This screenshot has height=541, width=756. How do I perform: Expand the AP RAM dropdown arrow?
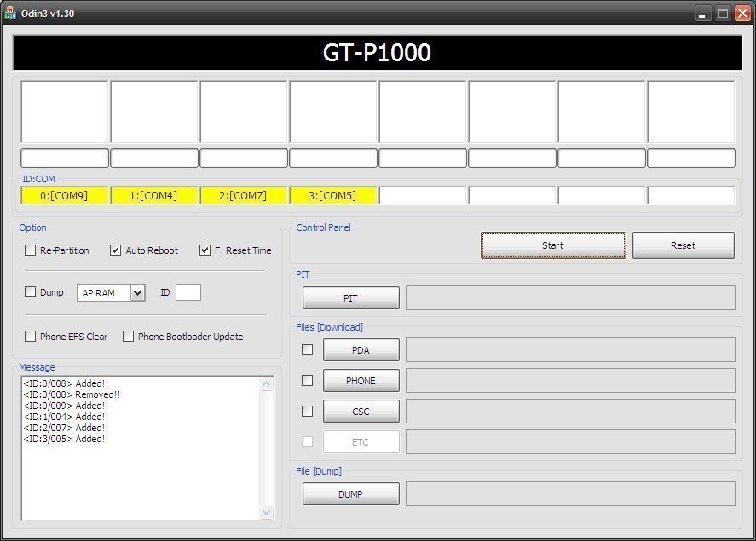coord(137,292)
